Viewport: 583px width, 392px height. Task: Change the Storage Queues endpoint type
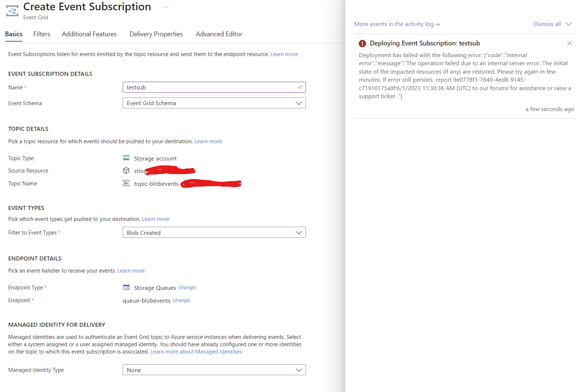(x=187, y=288)
